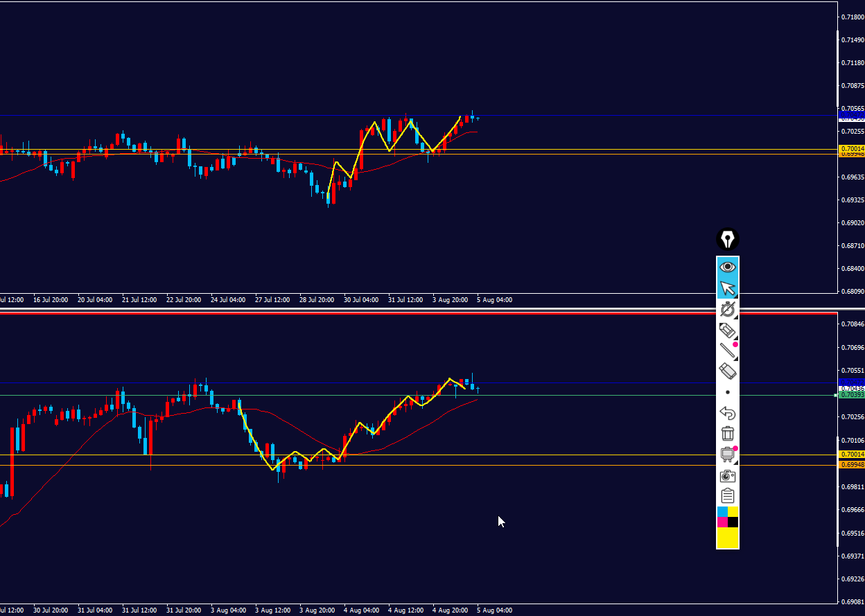This screenshot has width=865, height=616.
Task: Click the 0.70106 price axis label
Action: (x=853, y=441)
